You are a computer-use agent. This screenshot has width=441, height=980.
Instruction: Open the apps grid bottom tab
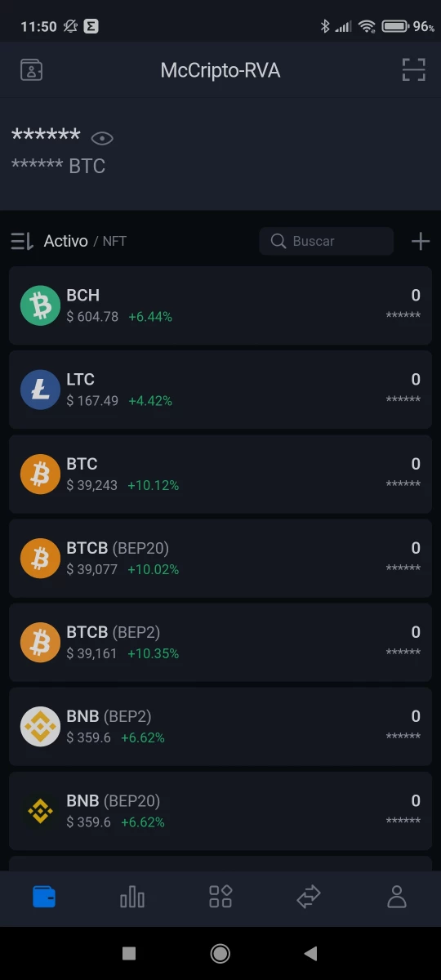click(220, 898)
